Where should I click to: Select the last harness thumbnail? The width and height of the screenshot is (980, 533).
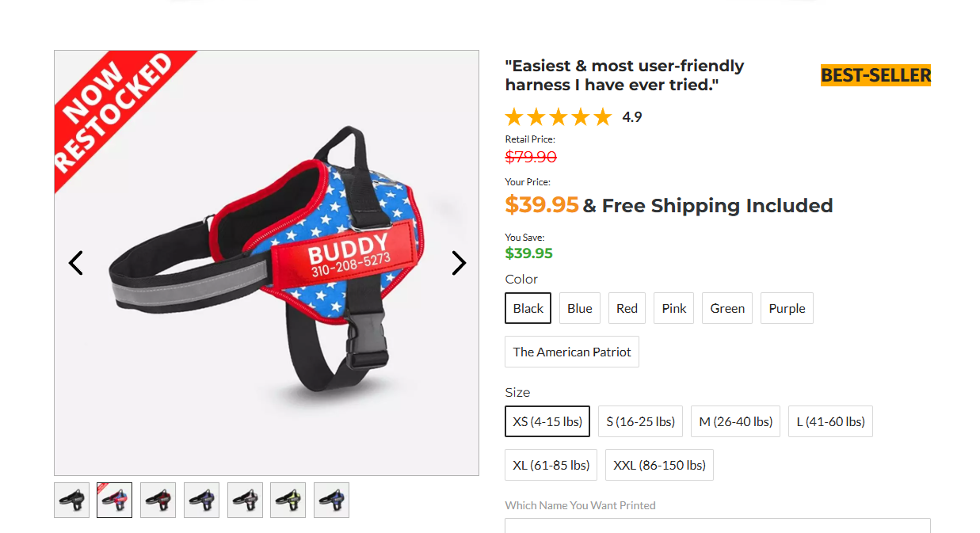click(x=331, y=501)
